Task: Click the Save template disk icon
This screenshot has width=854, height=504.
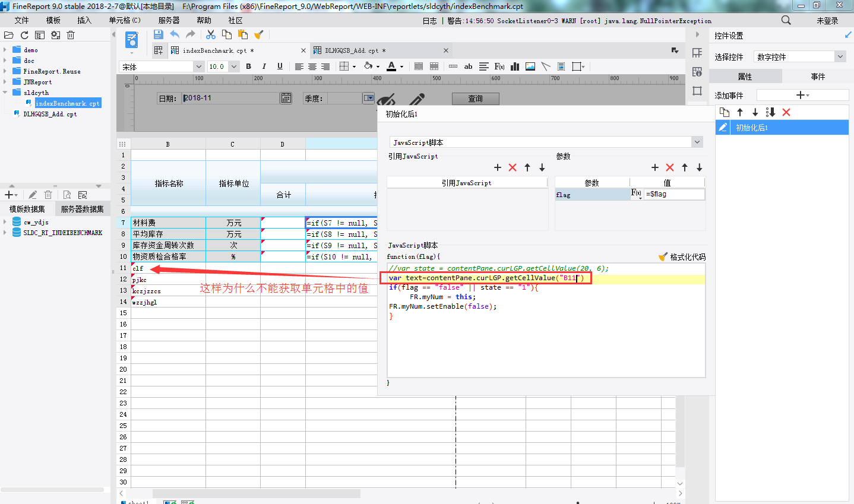Action: click(x=159, y=34)
